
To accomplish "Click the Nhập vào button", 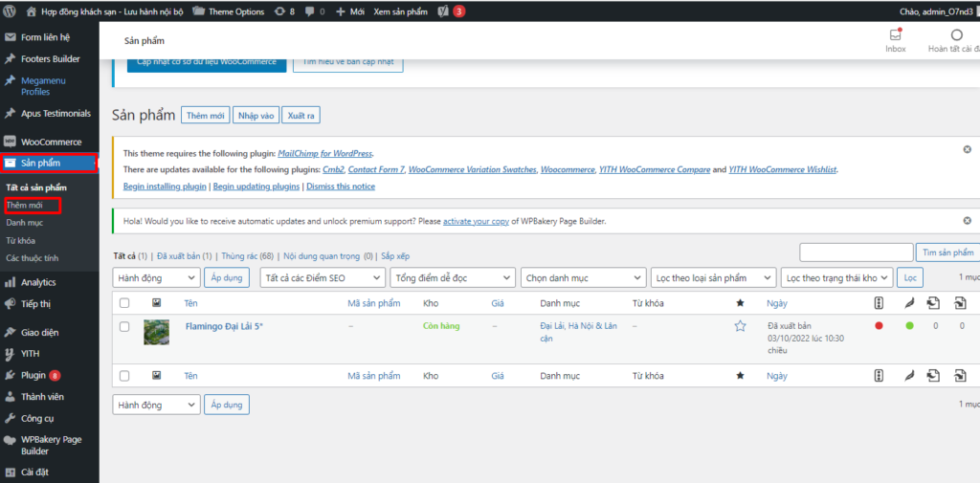I will [x=256, y=116].
